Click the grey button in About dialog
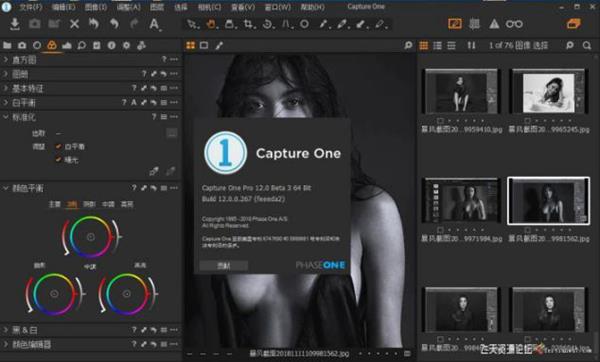Screen dimensions: 600x362 pyautogui.click(x=223, y=266)
